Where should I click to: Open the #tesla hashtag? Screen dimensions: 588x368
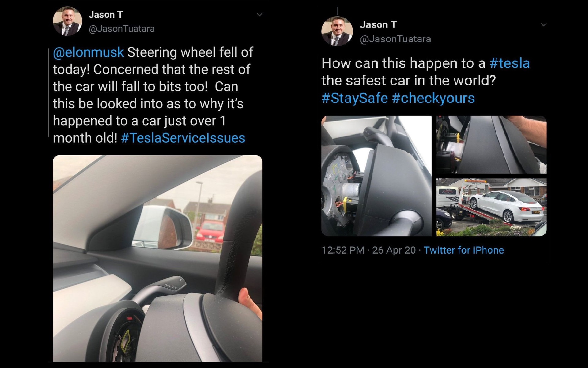(x=510, y=63)
